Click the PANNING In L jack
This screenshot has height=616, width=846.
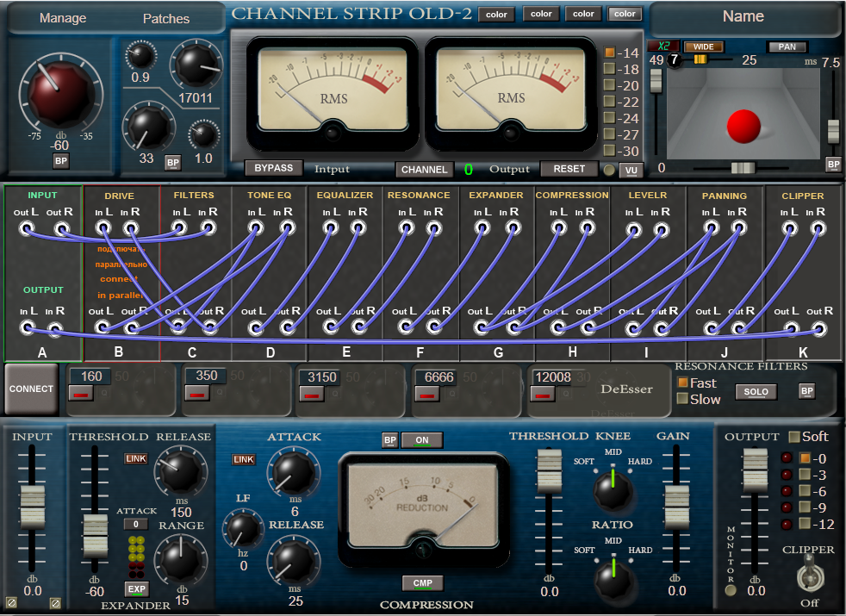click(x=711, y=228)
